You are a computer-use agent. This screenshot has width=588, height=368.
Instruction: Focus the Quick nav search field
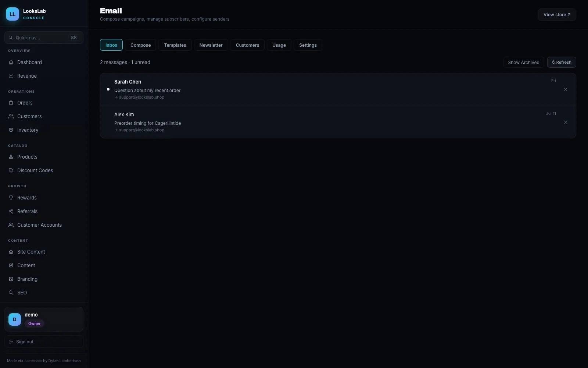point(44,38)
